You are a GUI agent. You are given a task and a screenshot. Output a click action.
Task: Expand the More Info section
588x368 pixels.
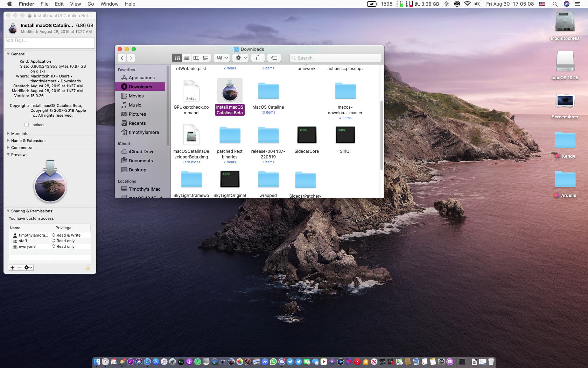coord(8,134)
